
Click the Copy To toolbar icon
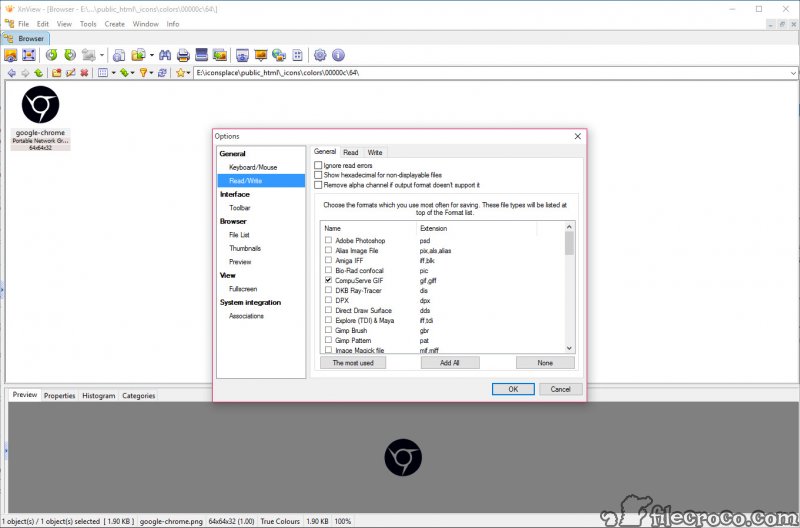point(119,55)
